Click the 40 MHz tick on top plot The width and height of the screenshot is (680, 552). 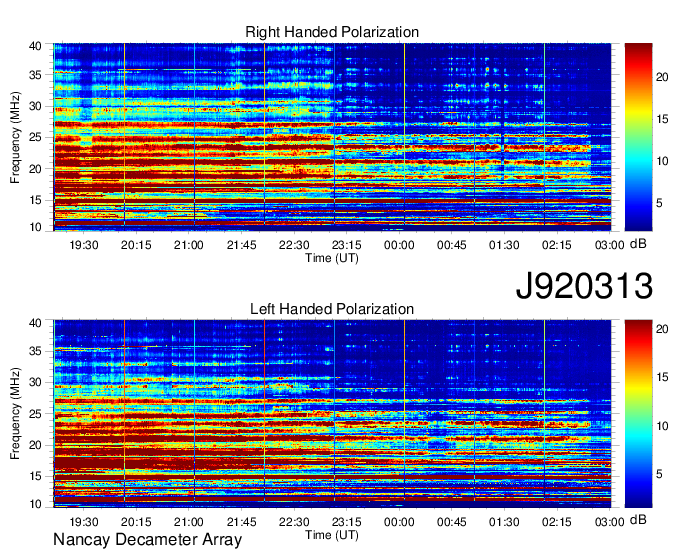click(x=35, y=46)
